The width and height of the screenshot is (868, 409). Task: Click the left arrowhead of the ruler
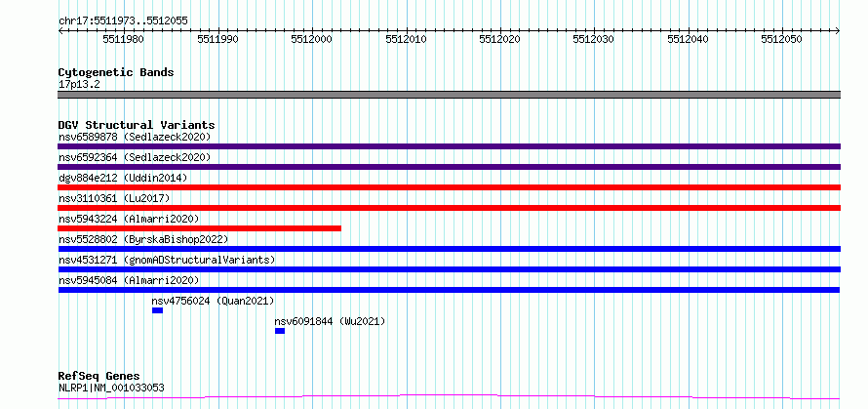coord(60,31)
